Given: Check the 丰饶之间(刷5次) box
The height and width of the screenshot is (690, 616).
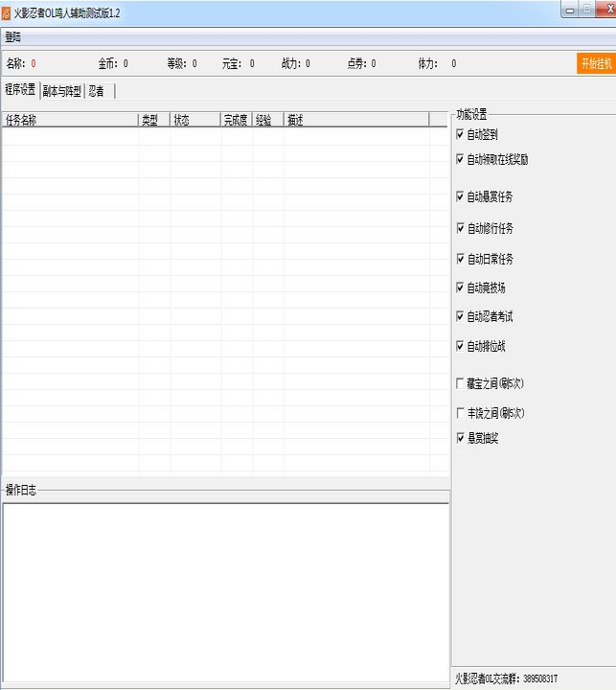Looking at the screenshot, I should [x=461, y=413].
